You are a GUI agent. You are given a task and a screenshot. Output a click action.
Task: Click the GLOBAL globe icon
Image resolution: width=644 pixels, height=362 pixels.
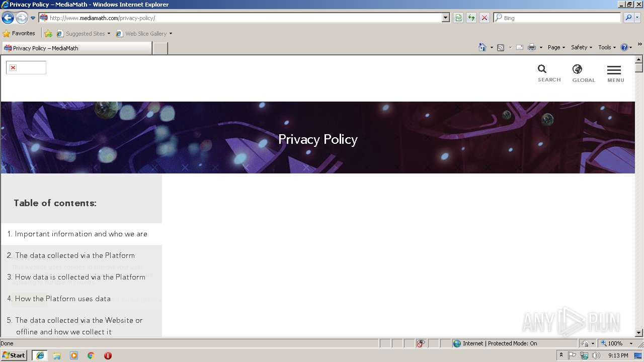pyautogui.click(x=578, y=69)
